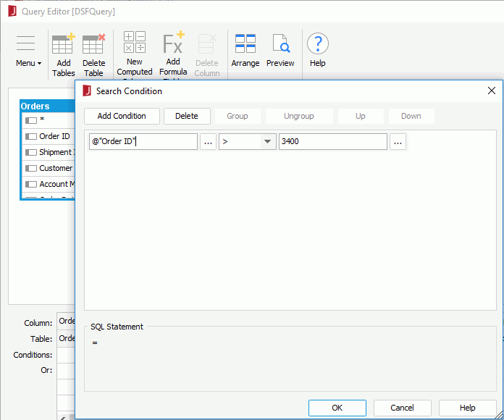Click the Add Condition button
Image resolution: width=504 pixels, height=420 pixels.
122,116
